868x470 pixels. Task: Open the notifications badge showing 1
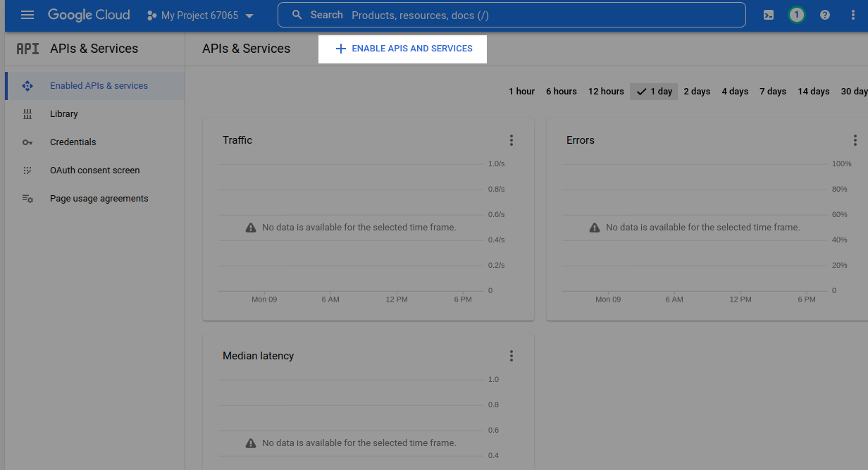coord(796,15)
